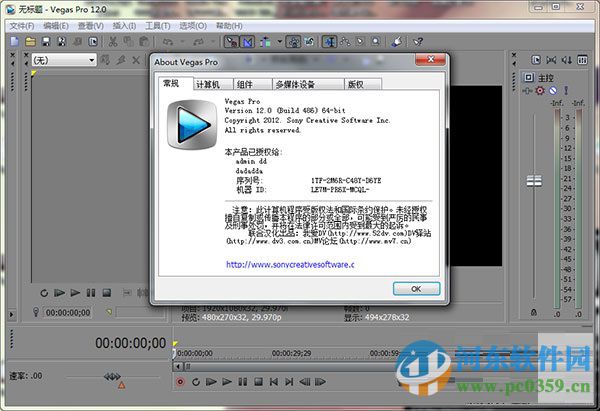This screenshot has width=600, height=411.
Task: Click trimmer play from start button
Action: tap(59, 293)
